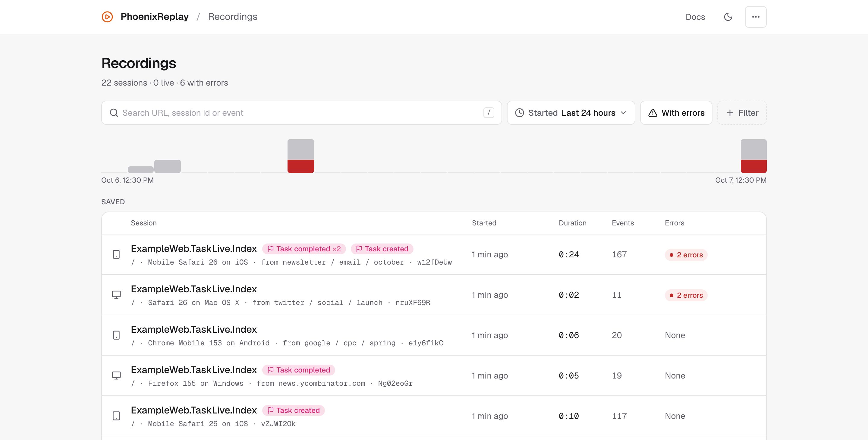The height and width of the screenshot is (440, 868).
Task: Click flag icon in Task completed ×2 tag
Action: tap(270, 249)
